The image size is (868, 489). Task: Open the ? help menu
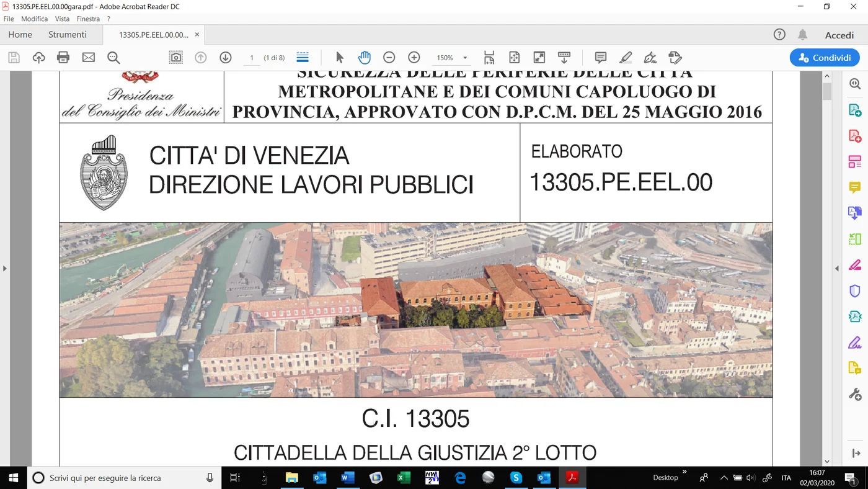(108, 19)
